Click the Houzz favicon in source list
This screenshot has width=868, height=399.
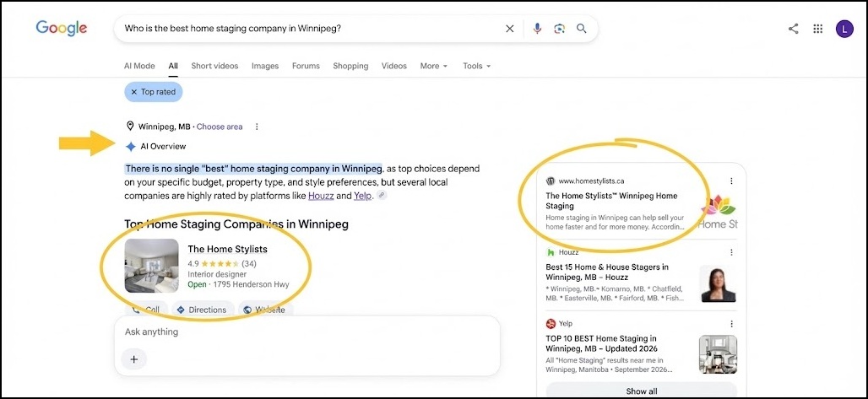pyautogui.click(x=551, y=252)
